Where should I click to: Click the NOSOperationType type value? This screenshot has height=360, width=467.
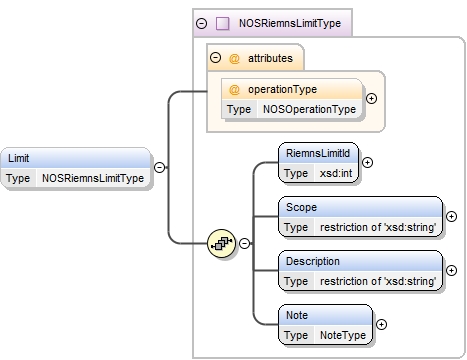(309, 109)
